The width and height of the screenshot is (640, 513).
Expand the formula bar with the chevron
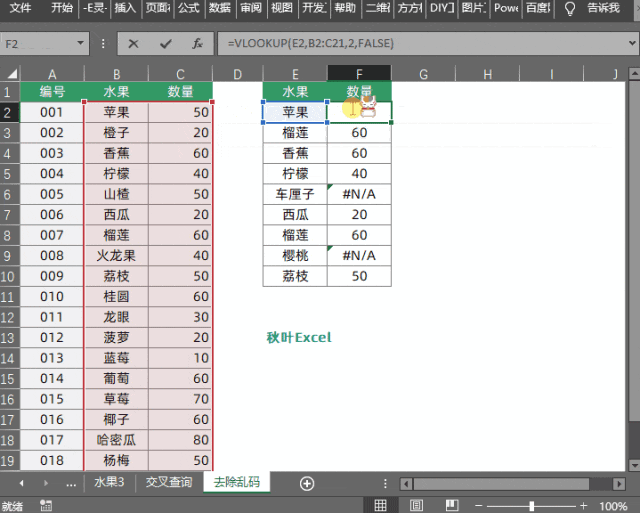pyautogui.click(x=630, y=45)
